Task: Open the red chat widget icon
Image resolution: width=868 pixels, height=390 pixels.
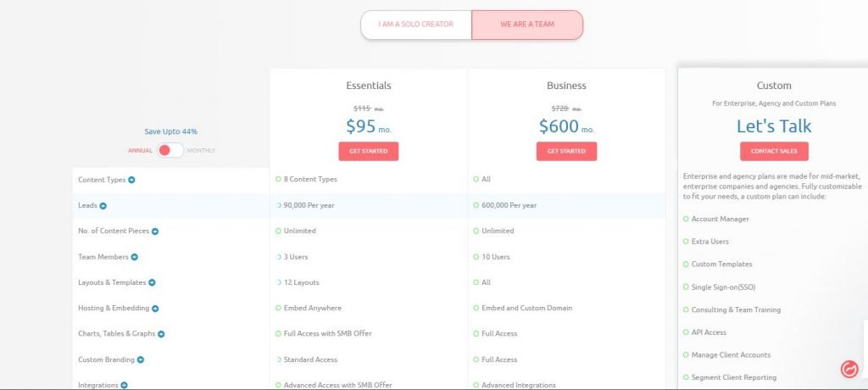Action: pos(849,369)
